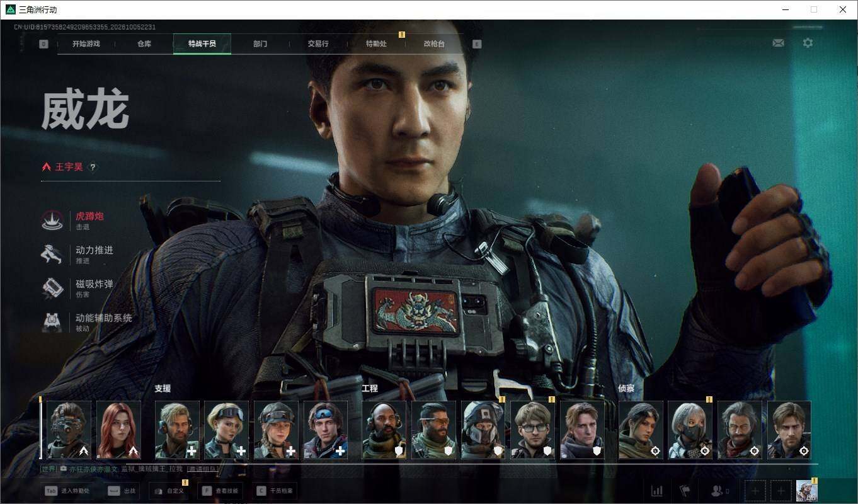Open the player avatar in bottom corner
Viewport: 858px width, 504px height.
point(806,491)
